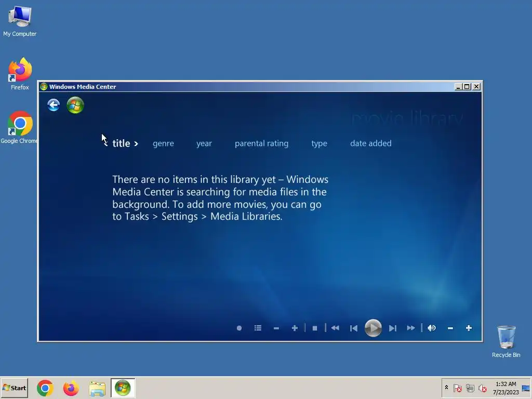The width and height of the screenshot is (532, 399).
Task: Sort movies by date added
Action: click(x=371, y=143)
